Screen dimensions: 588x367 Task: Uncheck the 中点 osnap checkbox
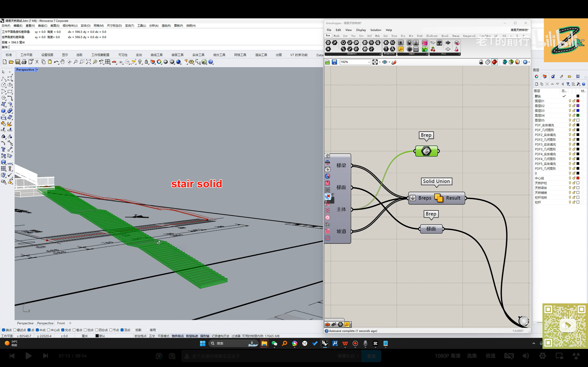37,330
